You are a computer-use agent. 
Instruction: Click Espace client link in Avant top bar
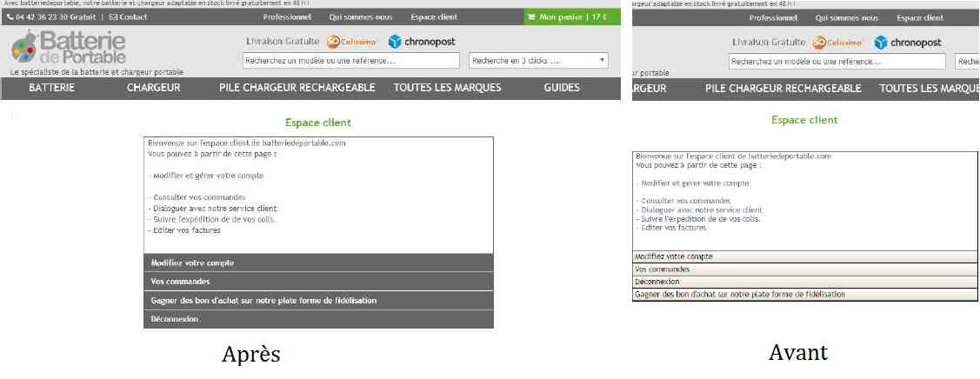pos(920,18)
